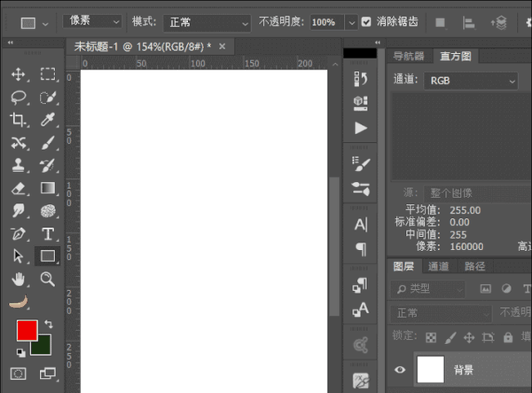The height and width of the screenshot is (393, 532).
Task: Select the Gradient tool
Action: [x=48, y=188]
